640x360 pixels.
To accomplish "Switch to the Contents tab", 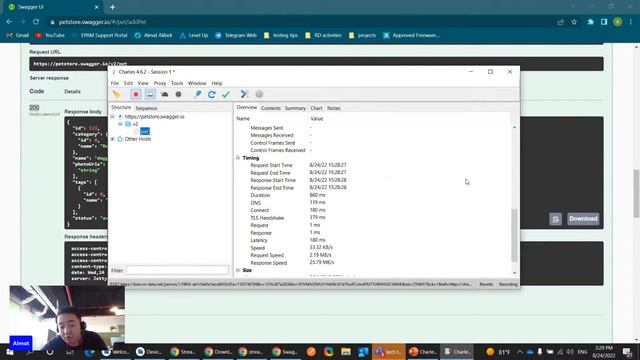I will [x=271, y=108].
